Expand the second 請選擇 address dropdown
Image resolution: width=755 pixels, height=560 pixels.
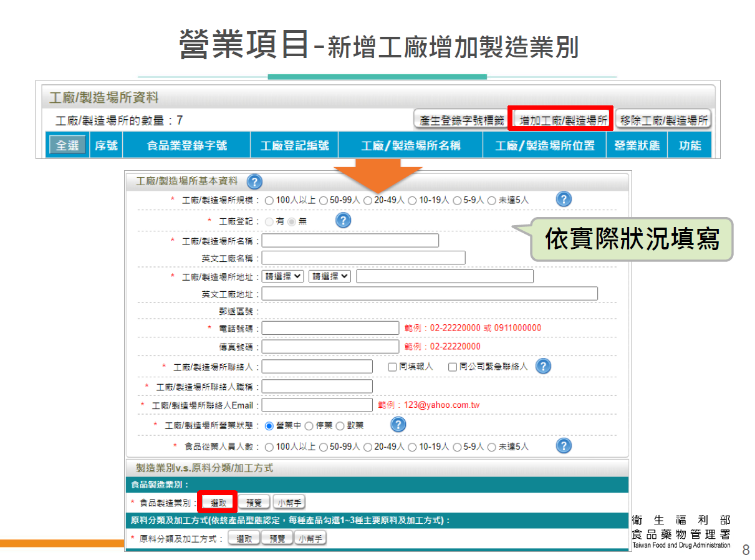point(330,276)
